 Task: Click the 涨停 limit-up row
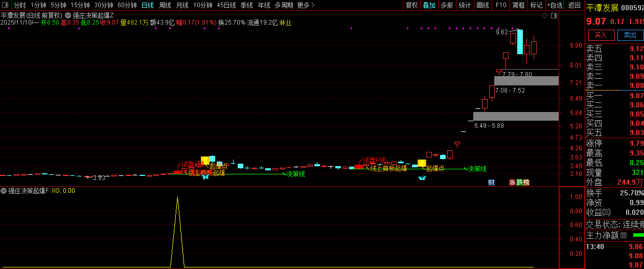pos(614,143)
